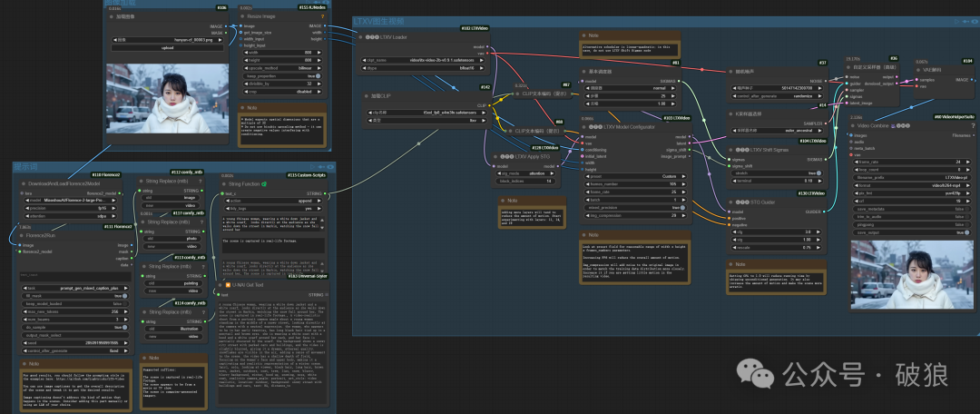Open preset Custom dropdown
Image resolution: width=980 pixels, height=414 pixels.
pyautogui.click(x=636, y=176)
